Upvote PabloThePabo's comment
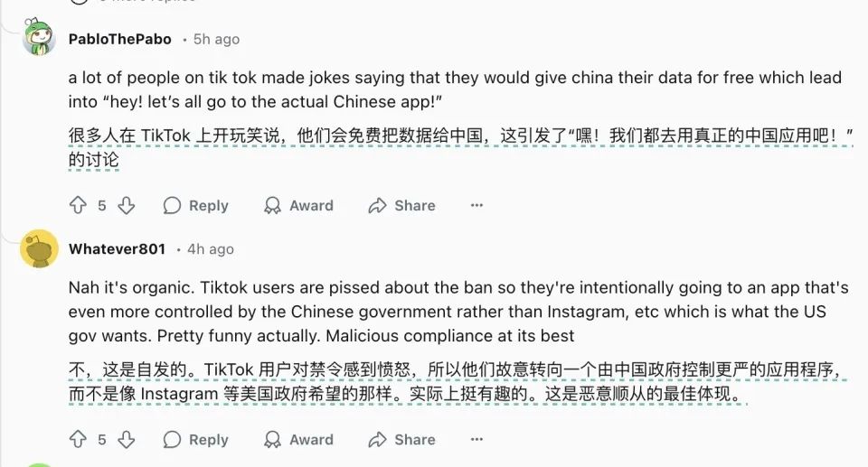The height and width of the screenshot is (467, 868). tap(78, 206)
